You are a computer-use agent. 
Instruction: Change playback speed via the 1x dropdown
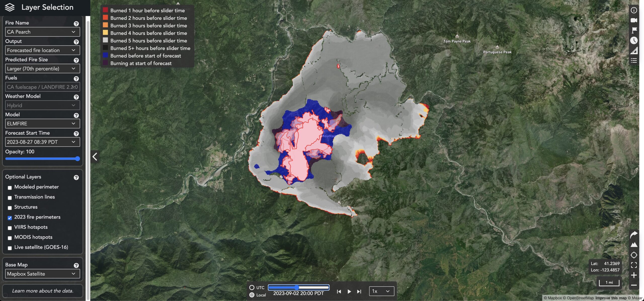pos(381,291)
